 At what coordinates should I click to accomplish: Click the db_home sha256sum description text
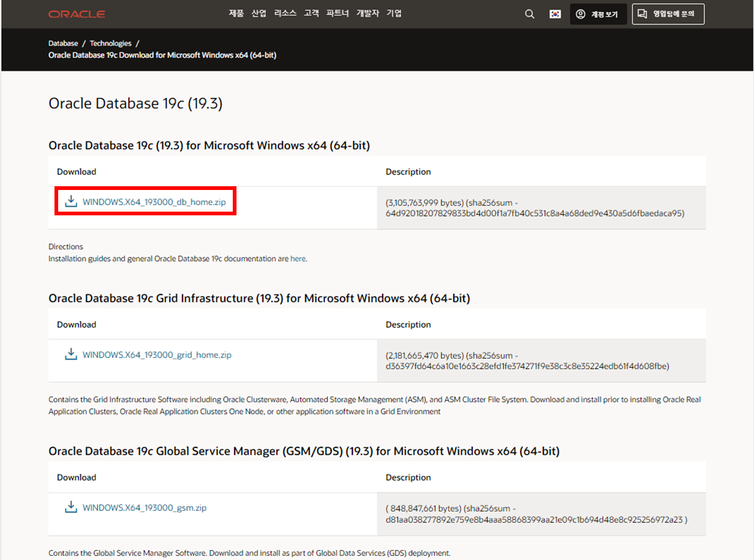(x=535, y=207)
